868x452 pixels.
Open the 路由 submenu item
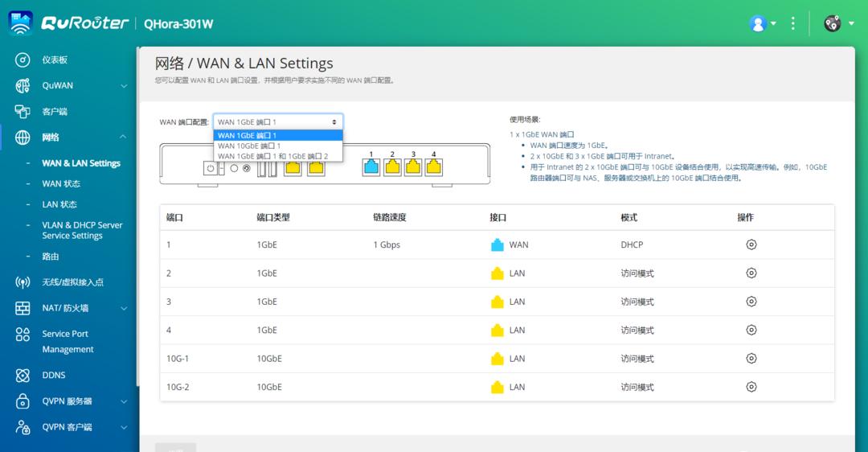(51, 257)
